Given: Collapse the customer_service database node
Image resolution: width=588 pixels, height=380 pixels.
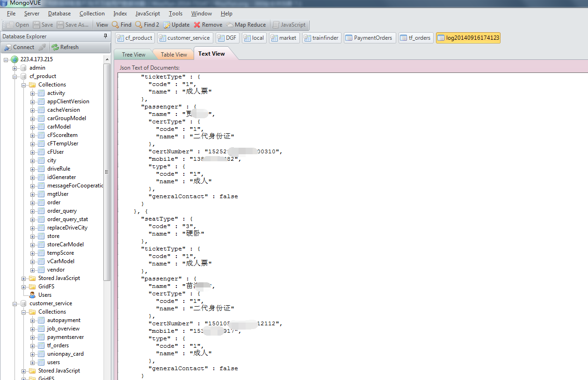Looking at the screenshot, I should [15, 303].
